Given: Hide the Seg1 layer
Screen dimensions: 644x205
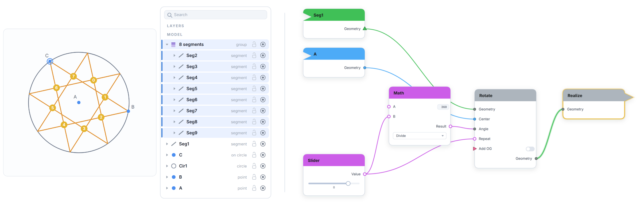Looking at the screenshot, I should pyautogui.click(x=263, y=144).
